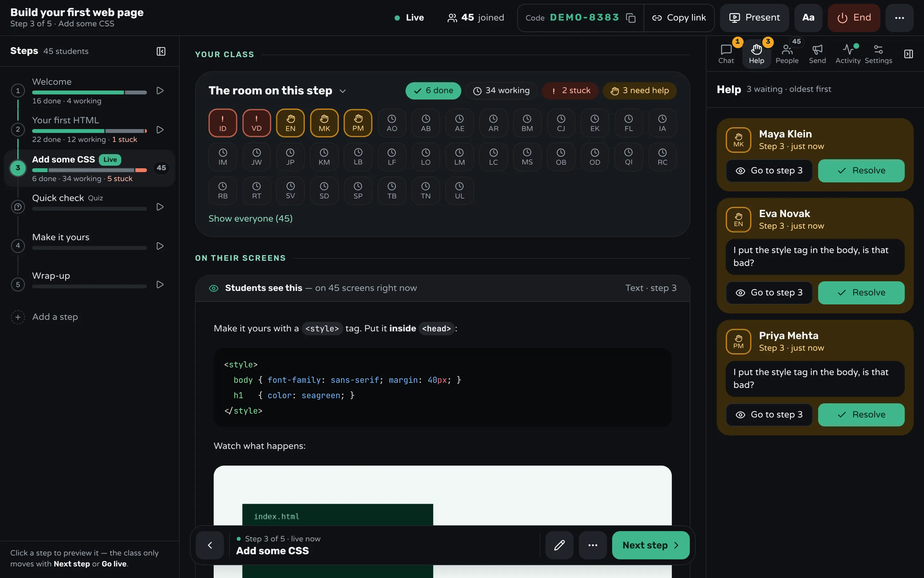Select raised-hand student PM tile
Viewport: 924px width, 578px height.
(358, 123)
